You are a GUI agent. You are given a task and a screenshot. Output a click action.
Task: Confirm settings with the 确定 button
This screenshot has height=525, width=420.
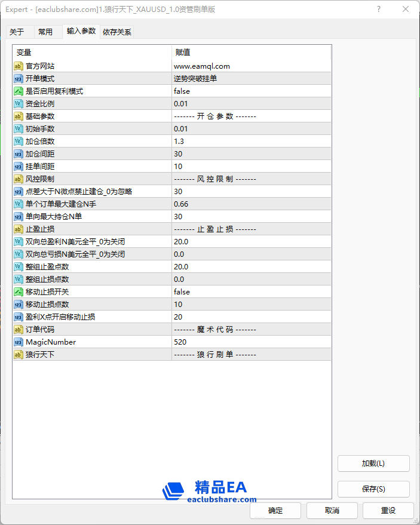click(x=275, y=511)
